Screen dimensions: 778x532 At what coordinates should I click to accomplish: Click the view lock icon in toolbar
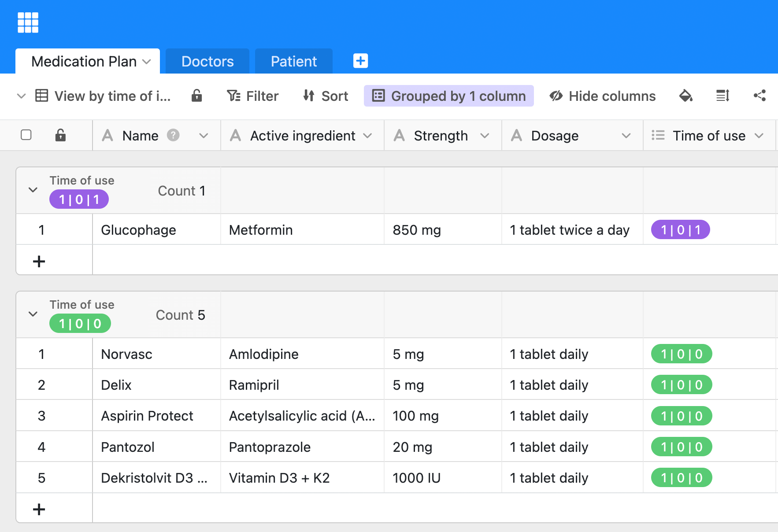196,96
